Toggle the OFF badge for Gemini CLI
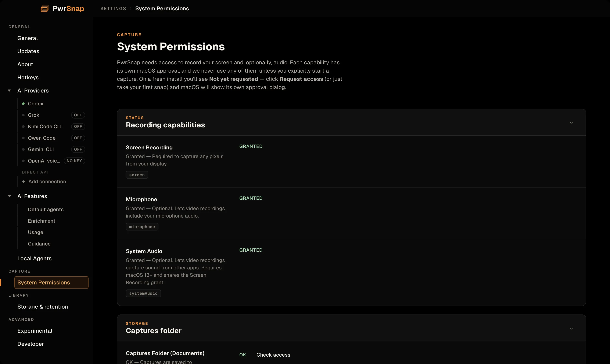Image resolution: width=610 pixels, height=364 pixels. click(x=78, y=149)
